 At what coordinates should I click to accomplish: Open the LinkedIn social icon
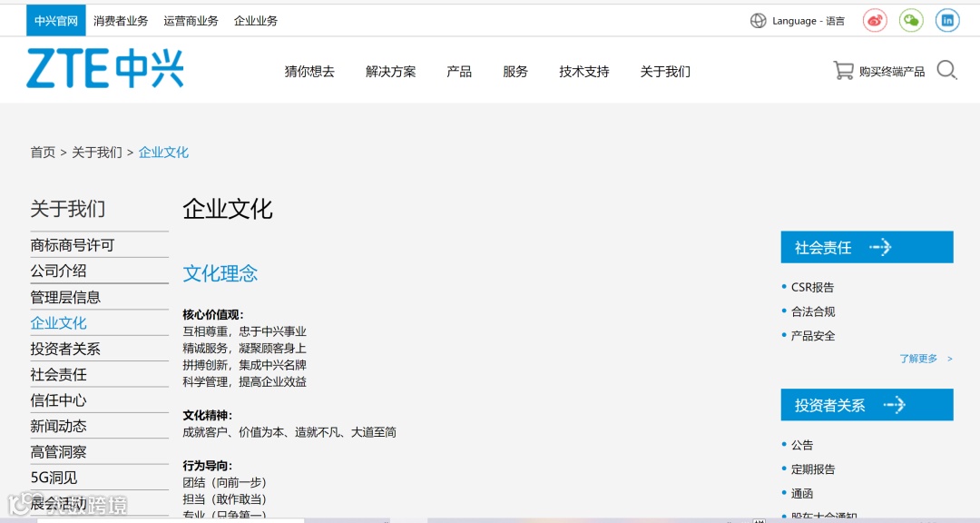[x=947, y=21]
